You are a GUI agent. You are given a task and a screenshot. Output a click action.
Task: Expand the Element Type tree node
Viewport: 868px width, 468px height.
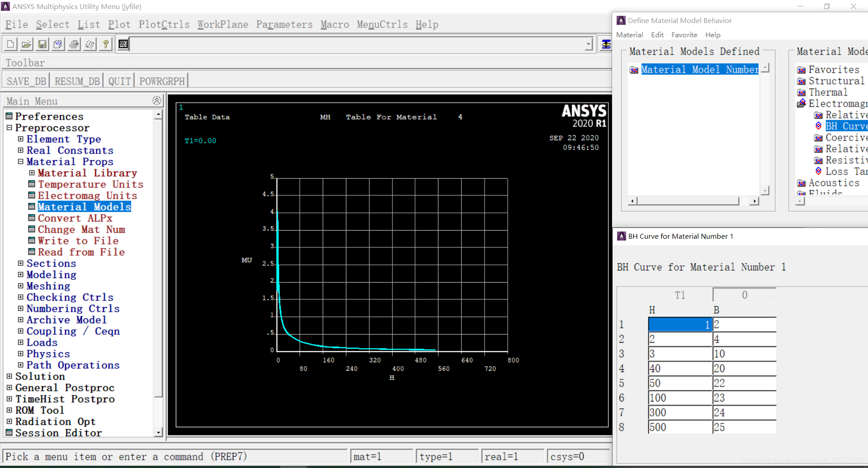[20, 139]
